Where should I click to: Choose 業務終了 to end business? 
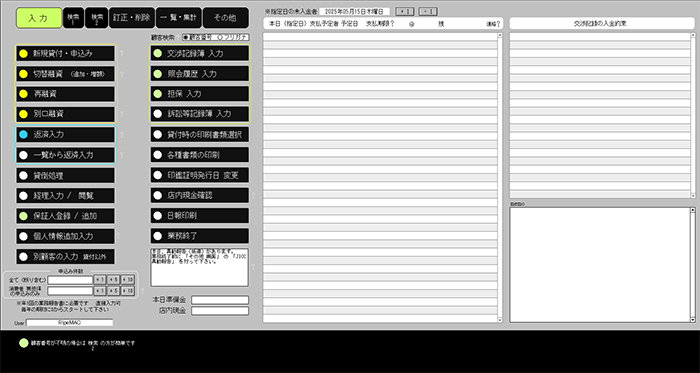(x=200, y=236)
